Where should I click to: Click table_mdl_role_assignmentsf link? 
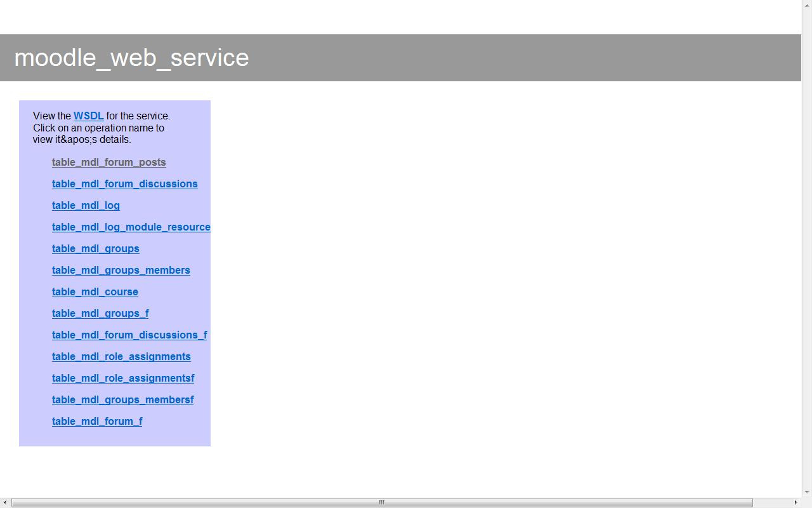coord(123,378)
